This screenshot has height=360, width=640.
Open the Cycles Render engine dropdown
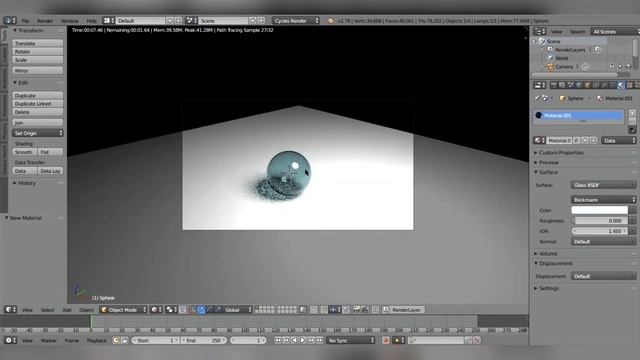pos(296,20)
